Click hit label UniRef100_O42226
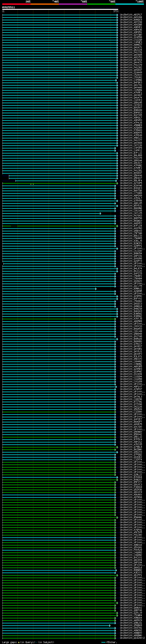 coord(131,407)
